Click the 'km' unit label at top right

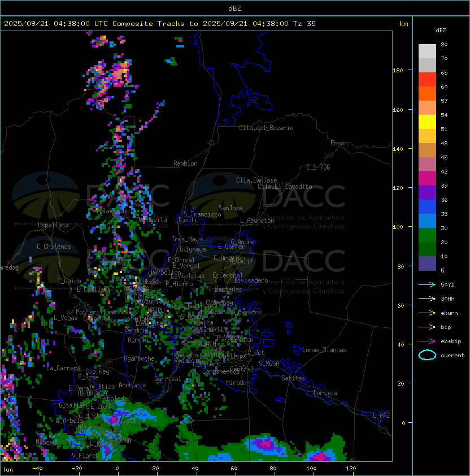(403, 24)
